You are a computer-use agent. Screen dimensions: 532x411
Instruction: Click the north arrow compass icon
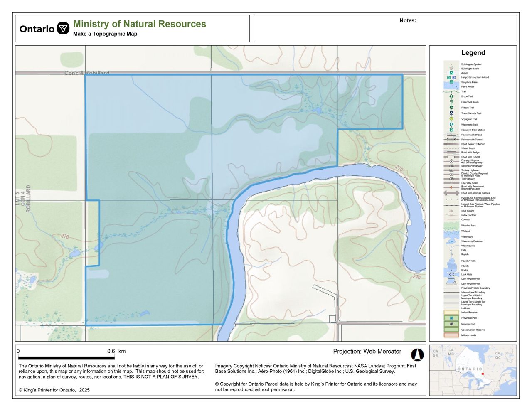point(417,354)
